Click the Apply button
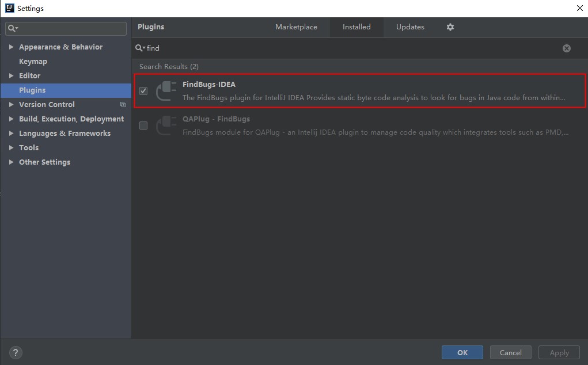Viewport: 588px width, 365px height. click(559, 352)
